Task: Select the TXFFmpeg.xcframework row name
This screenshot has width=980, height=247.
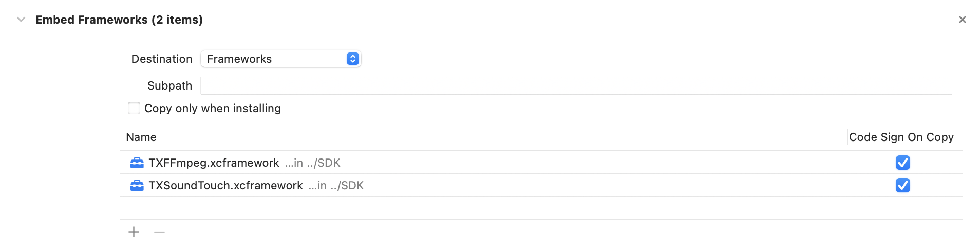Action: (214, 163)
